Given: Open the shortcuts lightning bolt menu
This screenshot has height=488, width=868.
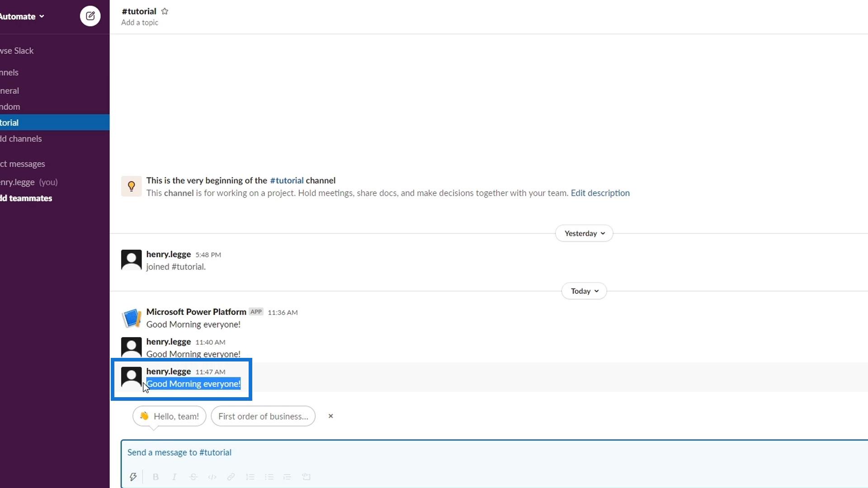Looking at the screenshot, I should click(x=133, y=477).
